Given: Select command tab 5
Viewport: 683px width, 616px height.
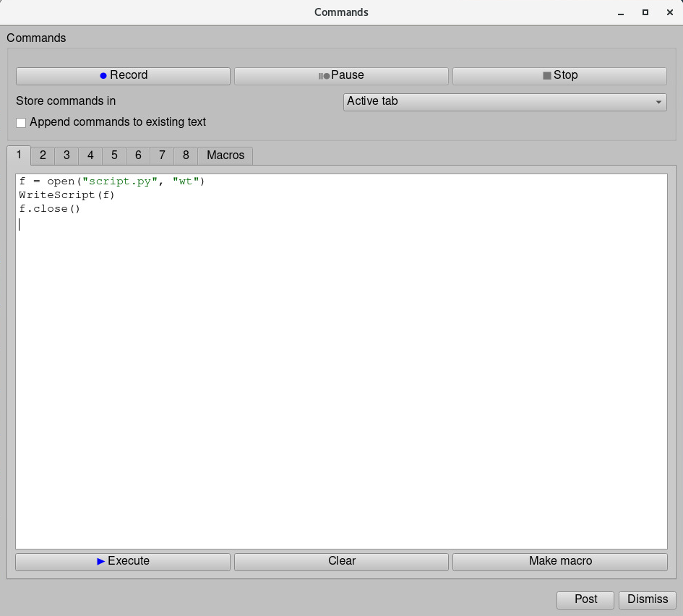Looking at the screenshot, I should (114, 155).
